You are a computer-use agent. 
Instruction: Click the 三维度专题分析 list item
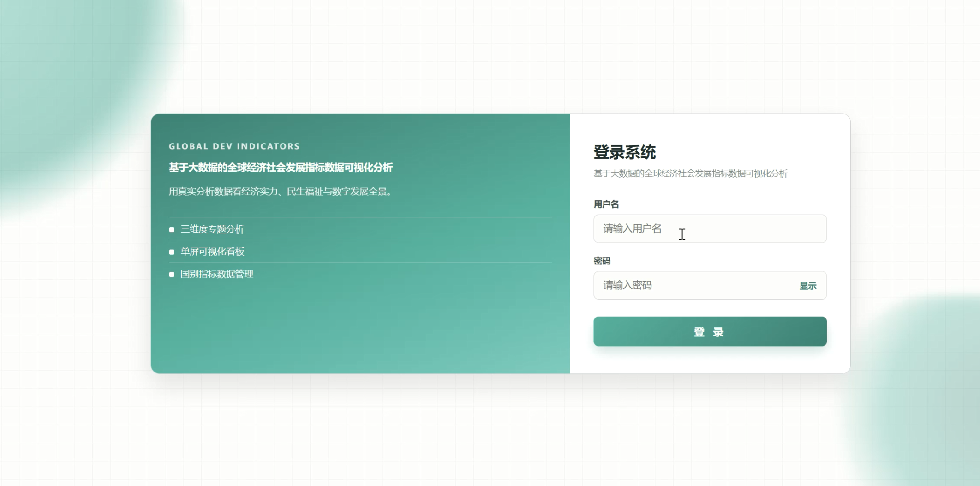click(x=360, y=229)
